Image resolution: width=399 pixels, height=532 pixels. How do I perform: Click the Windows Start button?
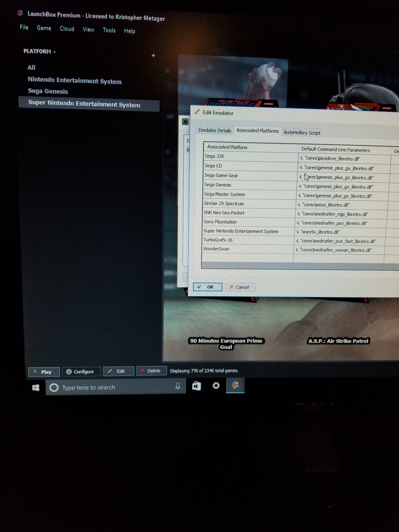pos(36,388)
